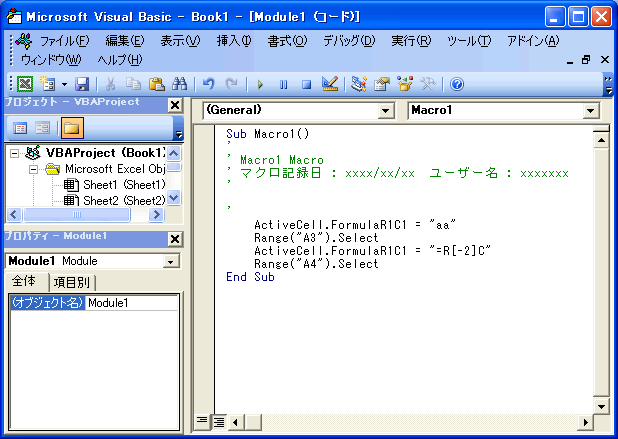Open the Properties Window toolbar icon
Screen dimensions: 618x439
coord(382,84)
